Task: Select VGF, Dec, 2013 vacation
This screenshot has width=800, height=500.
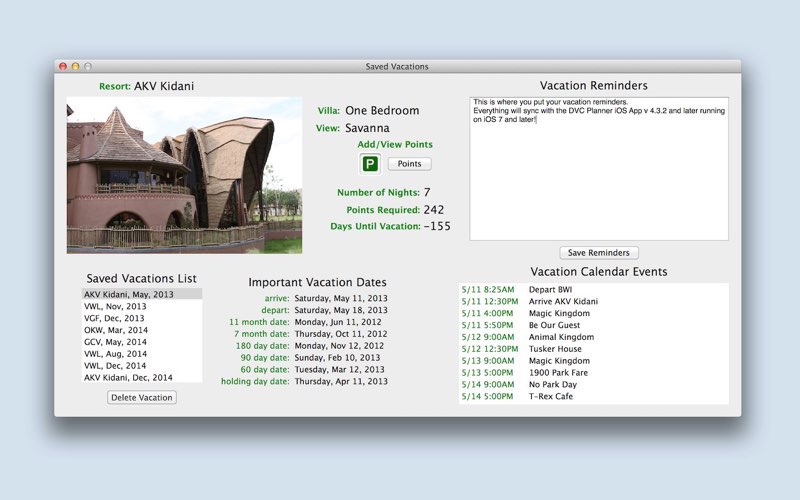Action: pos(142,318)
